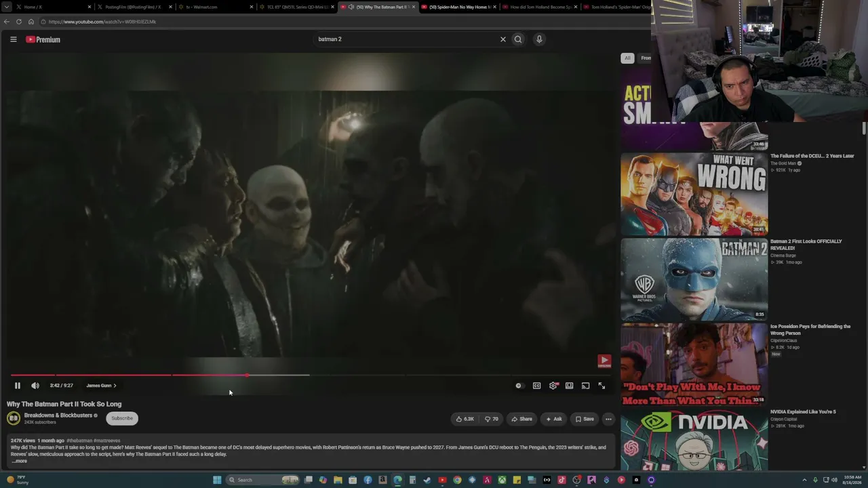868x488 pixels.
Task: Switch to theater mode
Action: (570, 386)
